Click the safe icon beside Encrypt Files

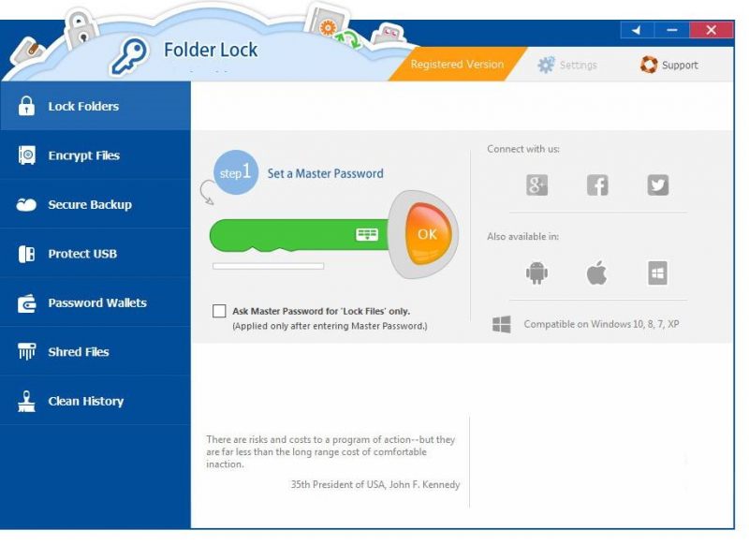27,155
